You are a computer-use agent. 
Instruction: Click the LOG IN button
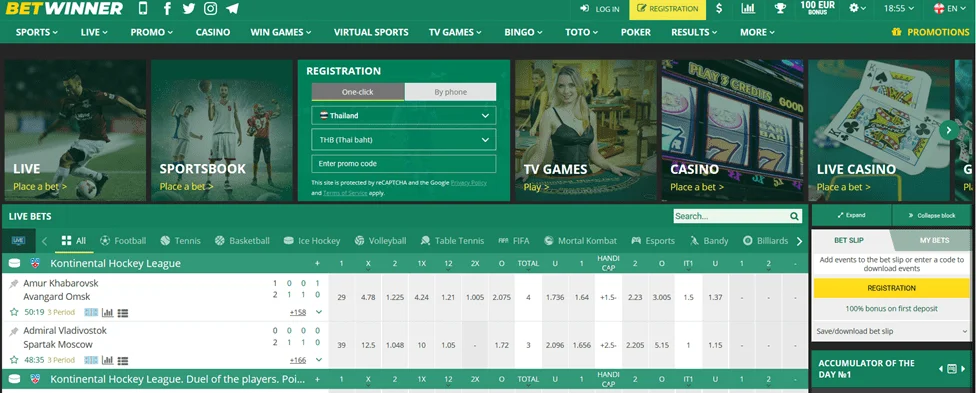599,9
